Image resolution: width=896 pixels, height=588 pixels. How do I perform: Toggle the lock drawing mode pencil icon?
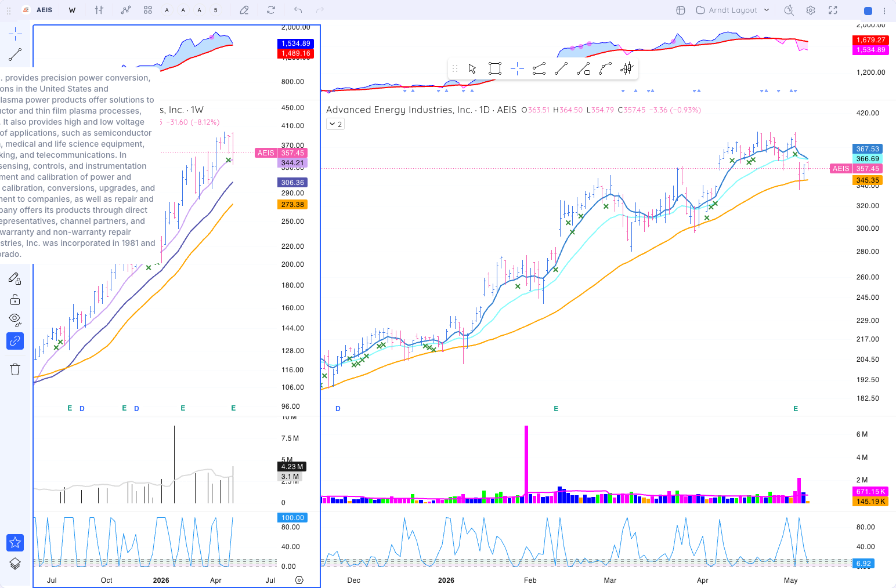coord(15,279)
